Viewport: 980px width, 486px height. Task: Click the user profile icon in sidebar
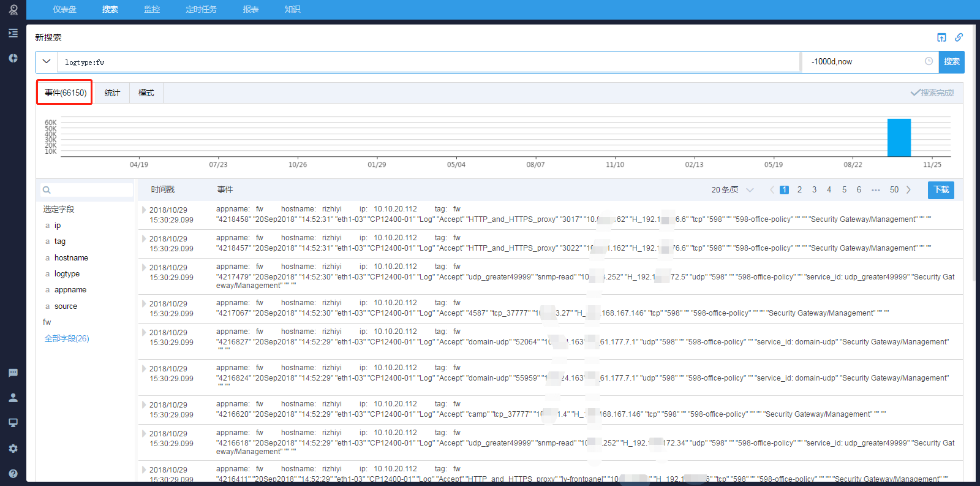(x=13, y=398)
